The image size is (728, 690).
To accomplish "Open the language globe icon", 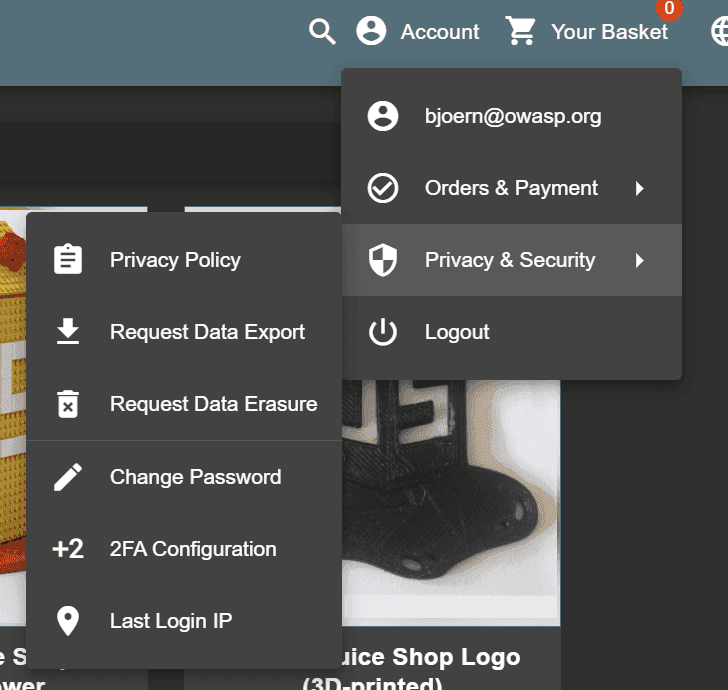I will pos(720,31).
